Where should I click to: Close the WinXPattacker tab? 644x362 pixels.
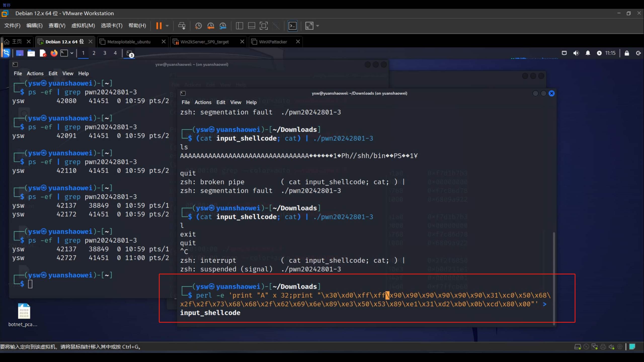pyautogui.click(x=298, y=41)
